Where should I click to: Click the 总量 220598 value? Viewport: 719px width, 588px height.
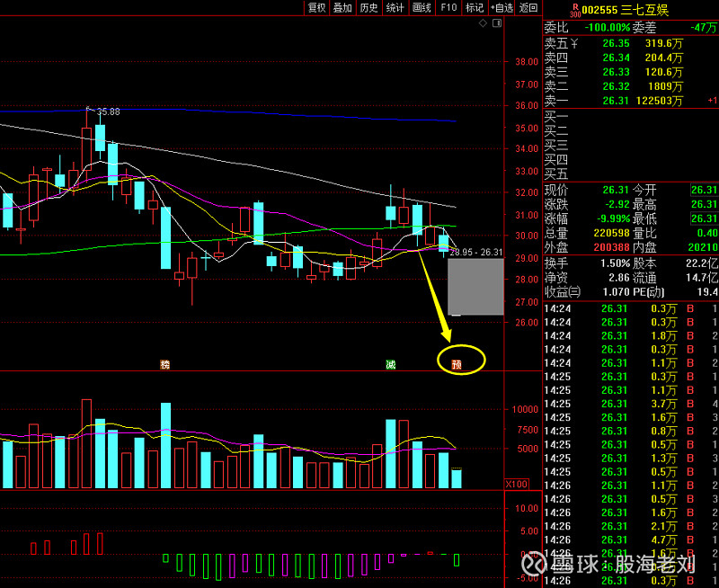(612, 233)
